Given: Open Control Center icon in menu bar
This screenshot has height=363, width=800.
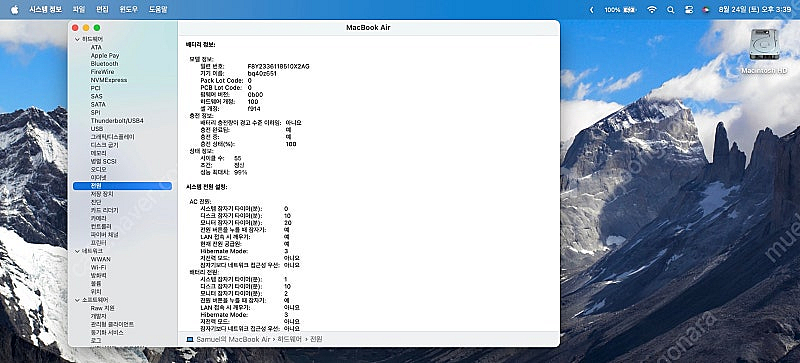Looking at the screenshot, I should (x=688, y=9).
